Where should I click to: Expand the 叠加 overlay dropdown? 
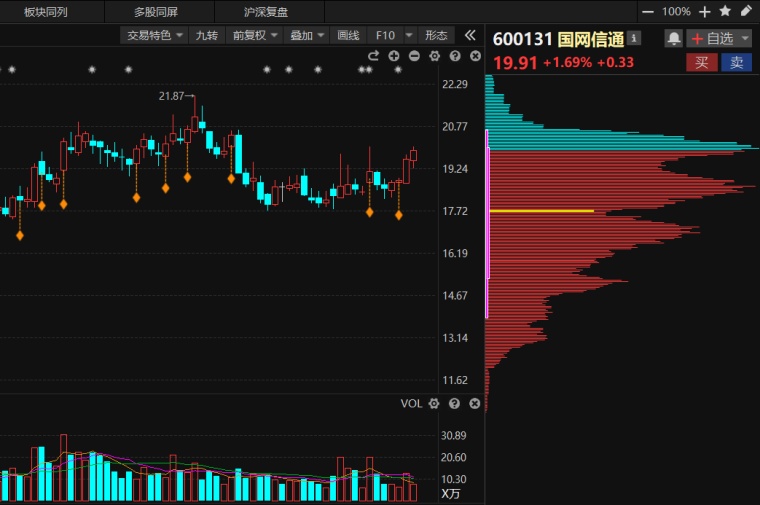(x=307, y=35)
